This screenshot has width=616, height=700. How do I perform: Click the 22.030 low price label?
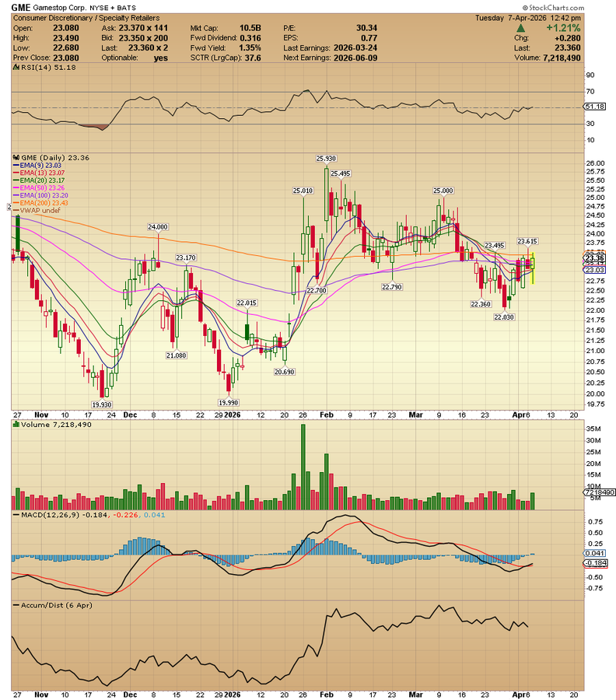tap(504, 317)
